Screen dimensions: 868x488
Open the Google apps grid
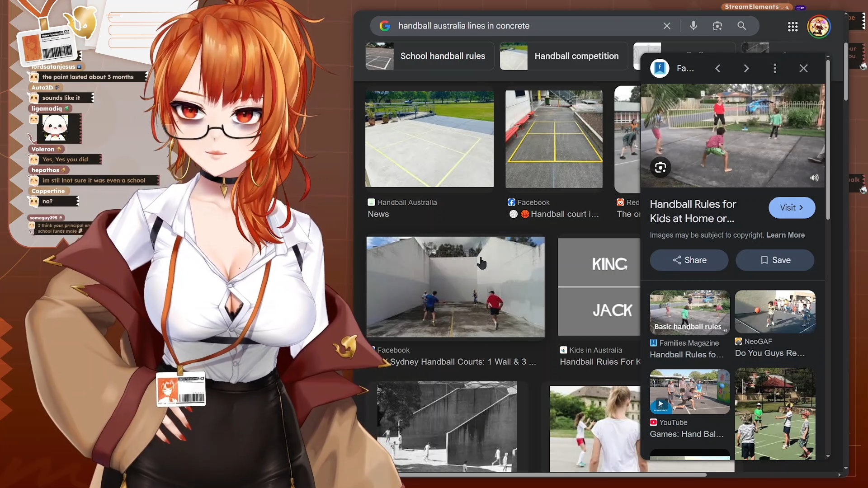(793, 27)
